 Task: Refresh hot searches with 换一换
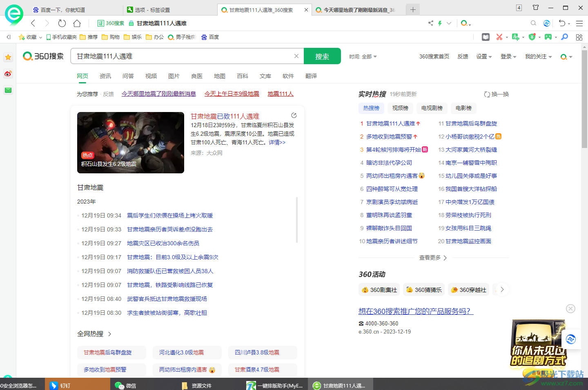(497, 94)
